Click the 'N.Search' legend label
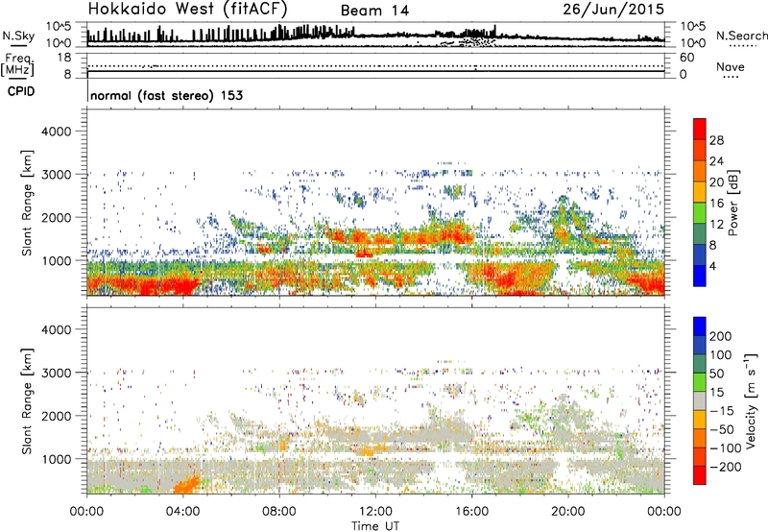 [741, 36]
